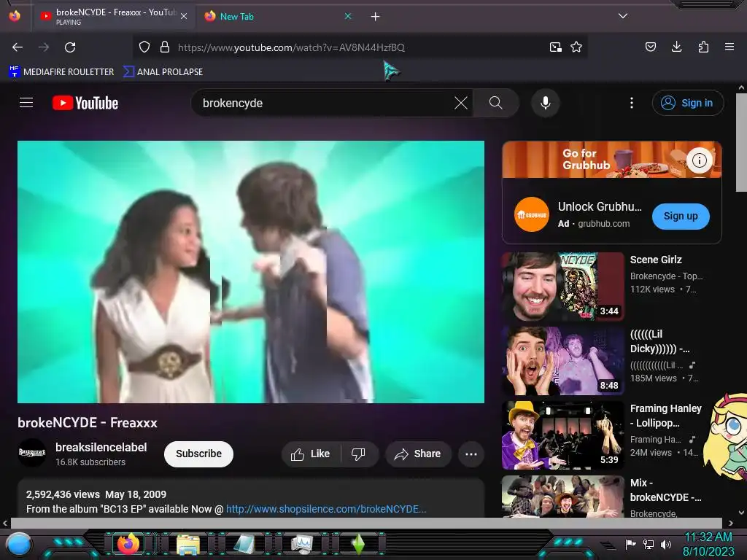Like the brokeNCYDE video
Screen dimensions: 747x560
311,454
